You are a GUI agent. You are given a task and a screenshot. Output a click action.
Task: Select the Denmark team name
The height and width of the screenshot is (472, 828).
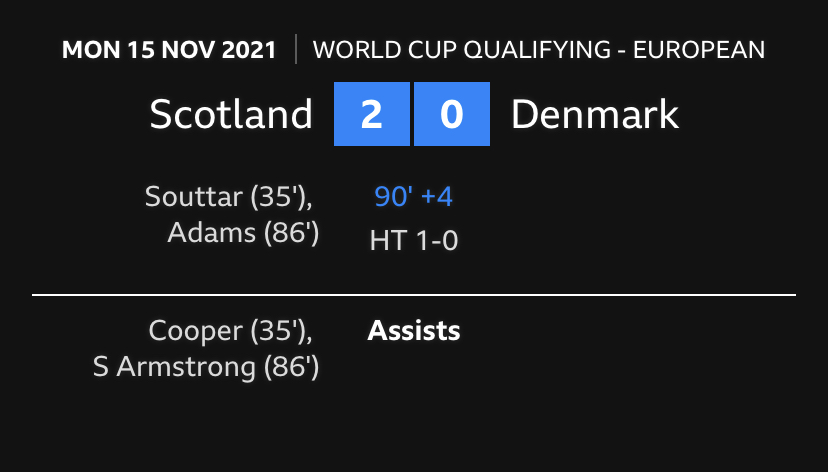point(595,115)
